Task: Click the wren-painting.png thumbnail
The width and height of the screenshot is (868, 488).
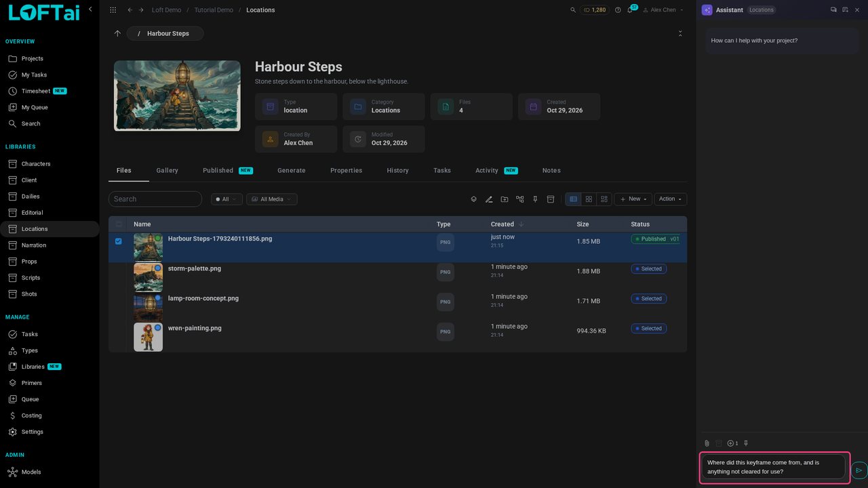Action: pyautogui.click(x=148, y=337)
